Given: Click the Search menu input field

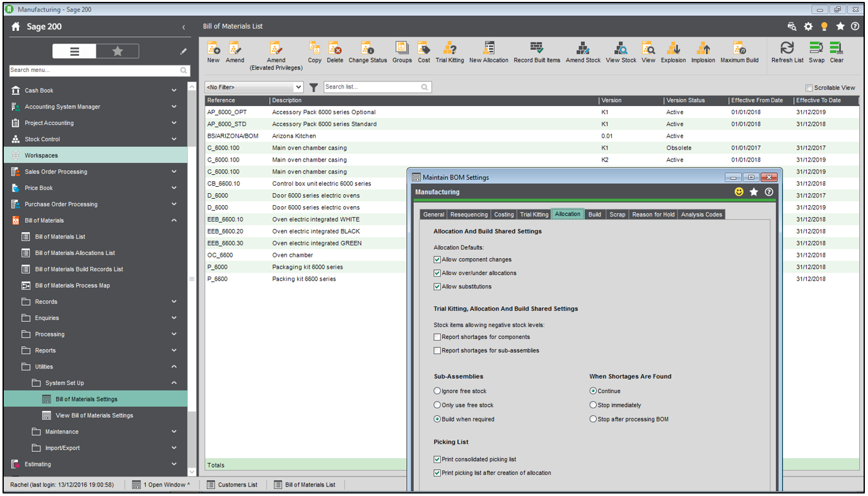Looking at the screenshot, I should pyautogui.click(x=94, y=70).
